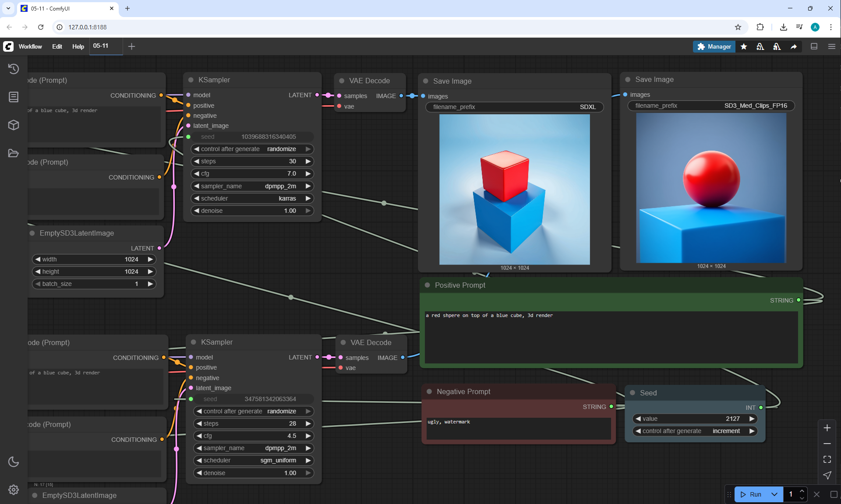Click the Manager button
Image resolution: width=841 pixels, height=504 pixels.
point(714,46)
